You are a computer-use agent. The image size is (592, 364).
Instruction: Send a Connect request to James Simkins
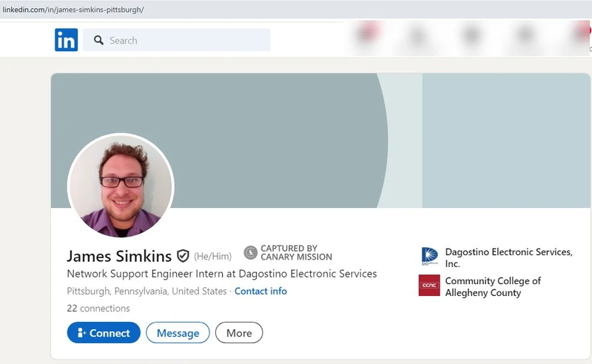104,333
